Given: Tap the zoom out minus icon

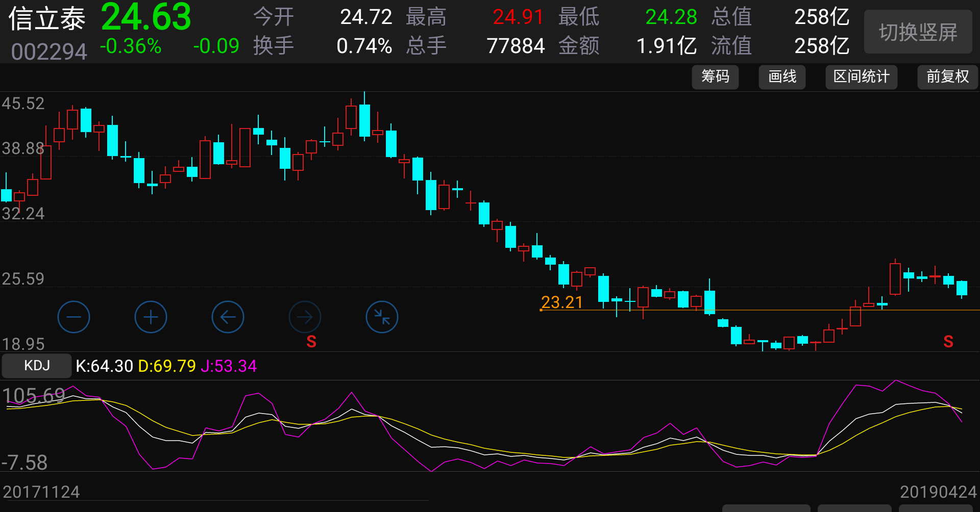Looking at the screenshot, I should [73, 317].
